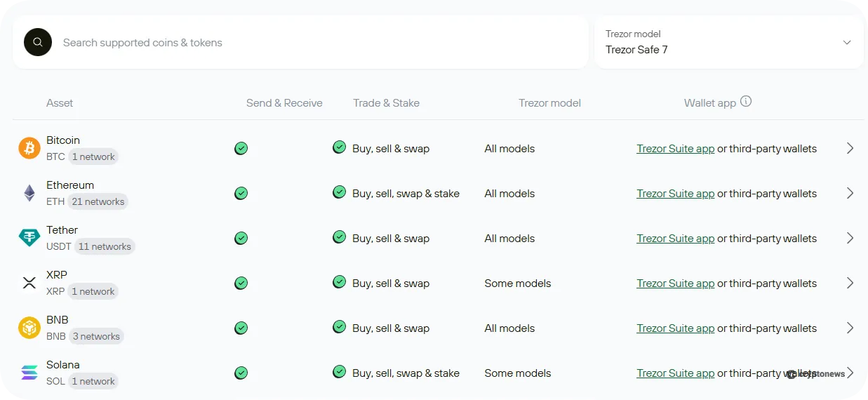Expand the Tether row chevron
Image resolution: width=868 pixels, height=400 pixels.
[850, 238]
